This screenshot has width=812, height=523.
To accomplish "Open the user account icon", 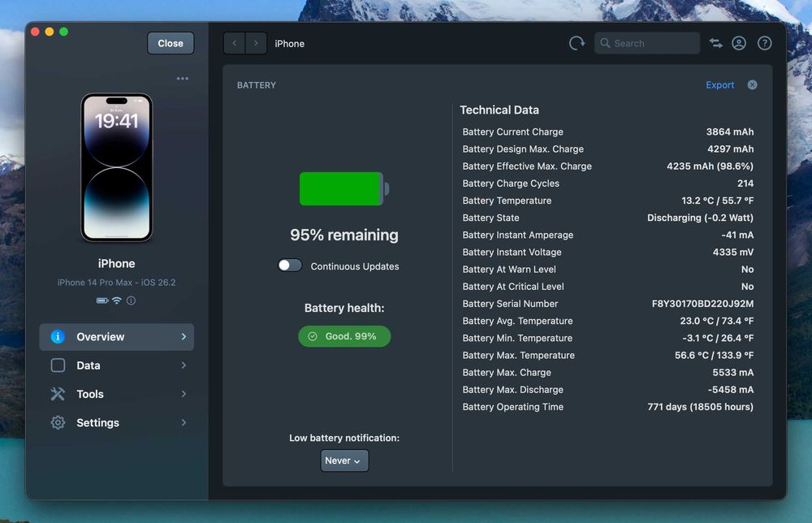I will [739, 44].
